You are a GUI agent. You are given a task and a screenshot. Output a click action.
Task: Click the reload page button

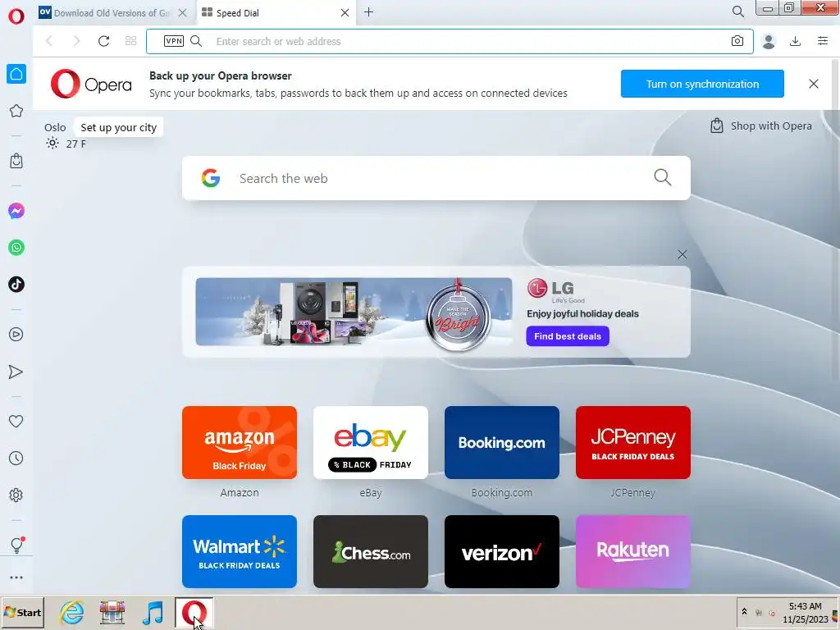point(103,41)
